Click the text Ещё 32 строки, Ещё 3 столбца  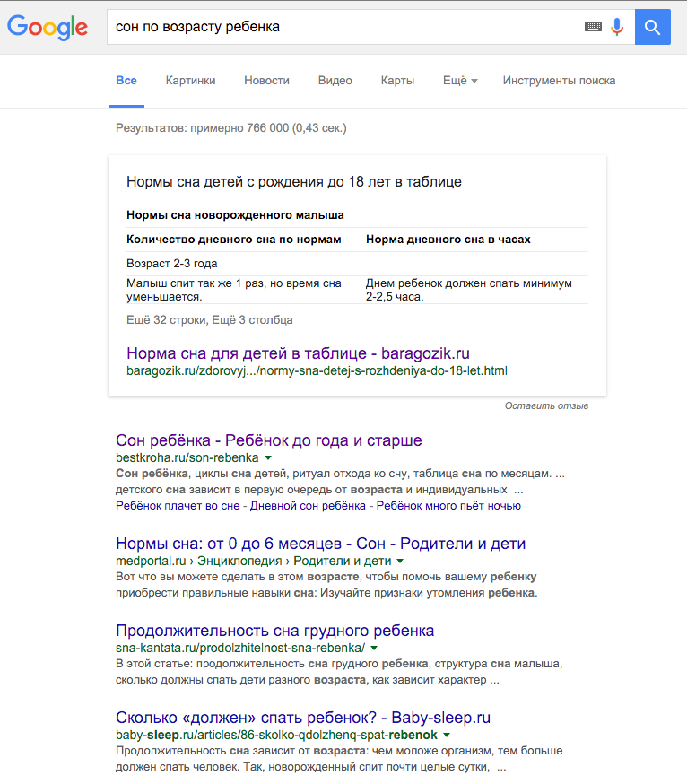click(x=210, y=320)
